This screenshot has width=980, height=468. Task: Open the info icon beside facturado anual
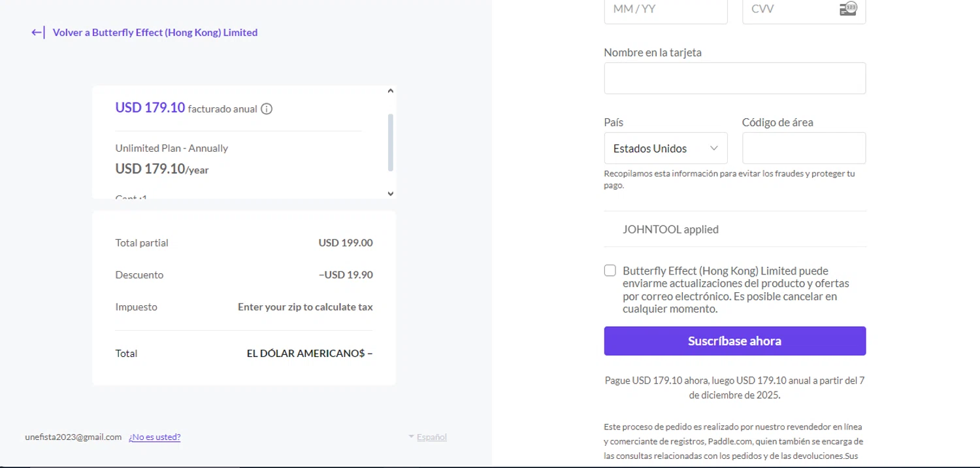pyautogui.click(x=267, y=109)
